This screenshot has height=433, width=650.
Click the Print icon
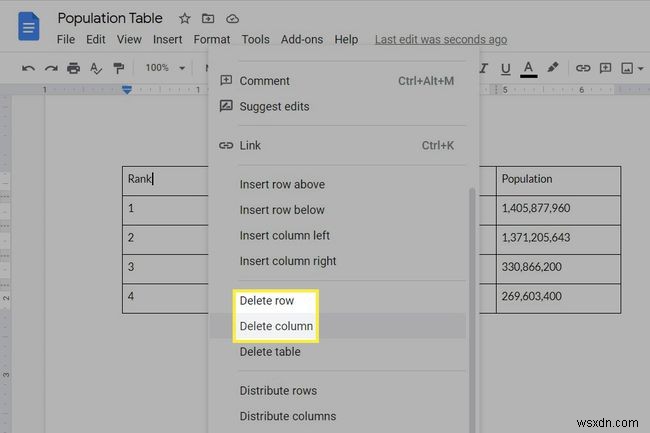pyautogui.click(x=73, y=68)
